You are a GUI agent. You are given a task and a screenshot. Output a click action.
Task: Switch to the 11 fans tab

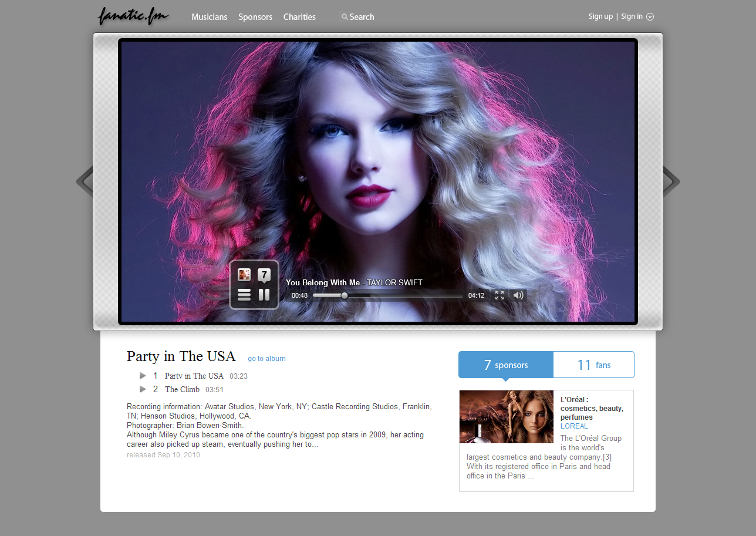tap(594, 365)
